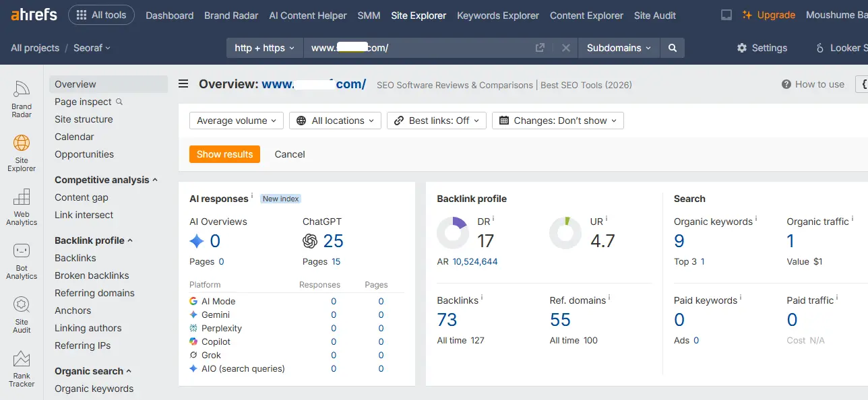The width and height of the screenshot is (868, 400).
Task: Go to Dashboard in the top menu
Action: pyautogui.click(x=170, y=15)
